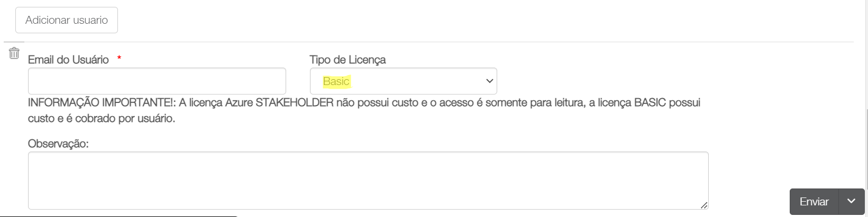The width and height of the screenshot is (868, 217).
Task: Click the resize grip of the Observação box
Action: coord(703,205)
